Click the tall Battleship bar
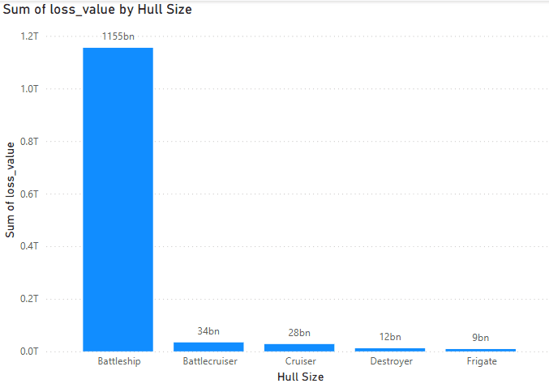 tap(118, 198)
